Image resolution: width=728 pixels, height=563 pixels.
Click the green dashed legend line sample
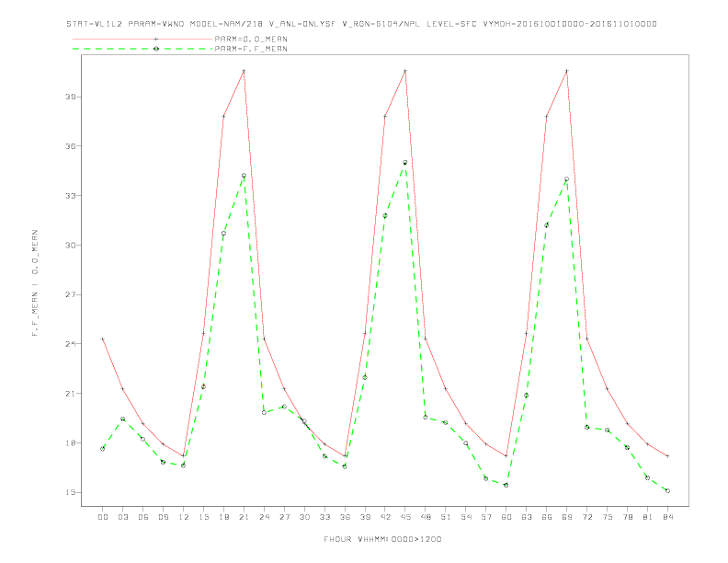coord(142,49)
